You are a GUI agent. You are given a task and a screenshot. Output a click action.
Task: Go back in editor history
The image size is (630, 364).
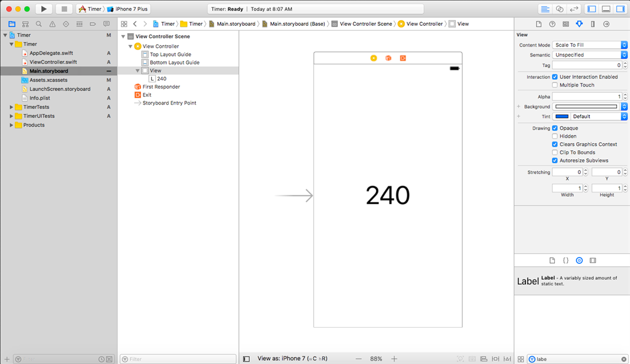135,24
